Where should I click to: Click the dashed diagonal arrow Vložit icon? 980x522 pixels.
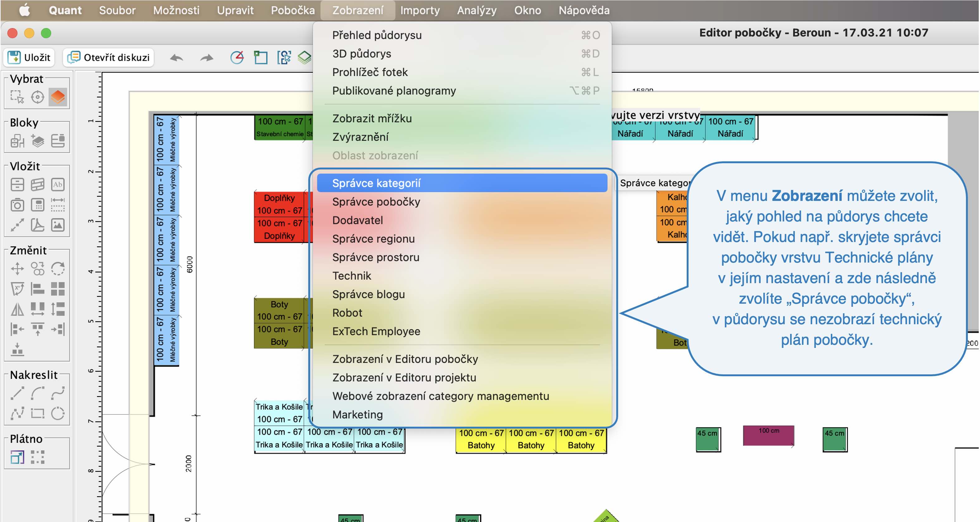pyautogui.click(x=17, y=225)
